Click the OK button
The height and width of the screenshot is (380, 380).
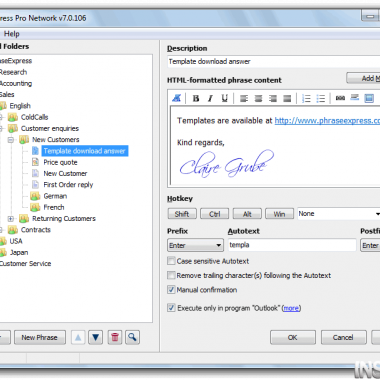click(x=293, y=337)
